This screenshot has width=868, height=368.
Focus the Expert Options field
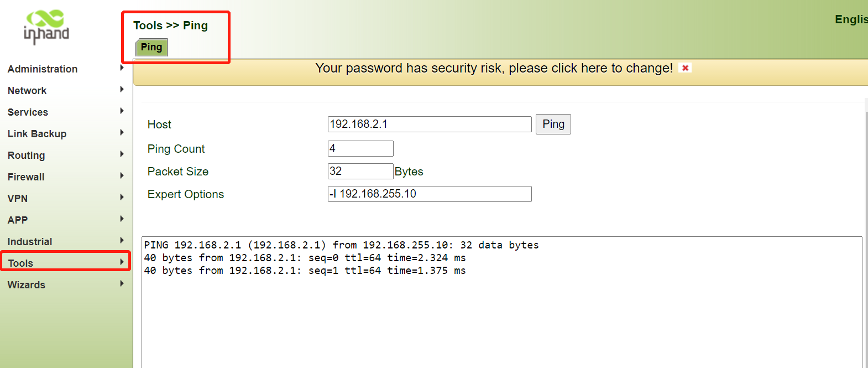(430, 194)
